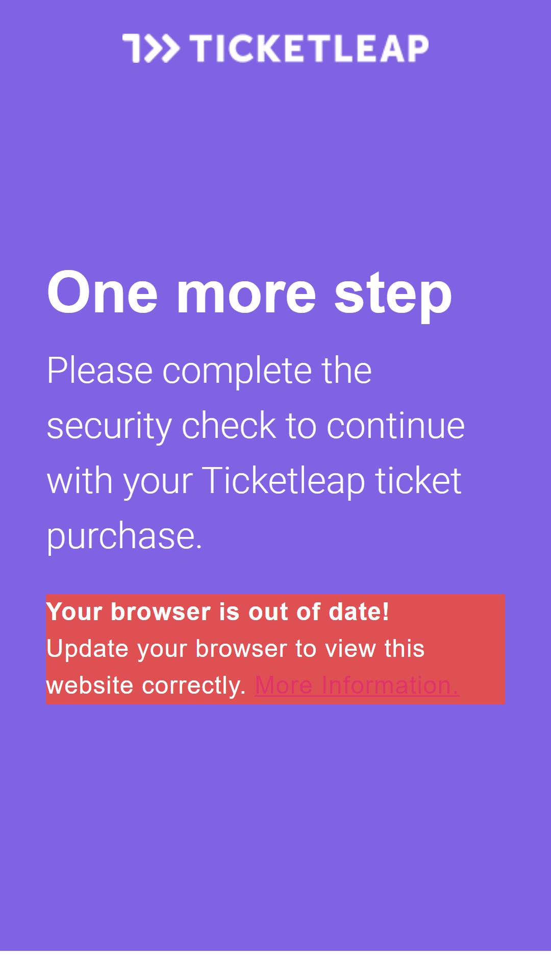This screenshot has height=980, width=551.
Task: Click the Ticketleap arrow logo icon
Action: tap(151, 48)
